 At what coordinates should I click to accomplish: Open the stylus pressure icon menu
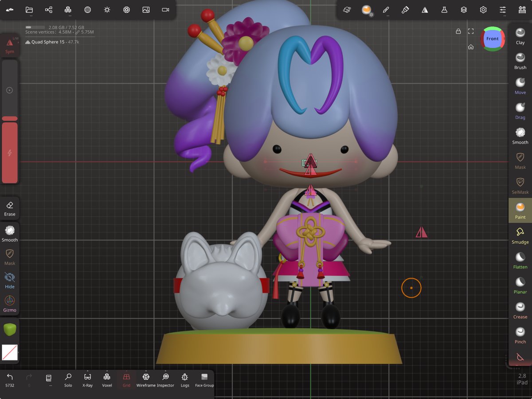click(x=405, y=10)
